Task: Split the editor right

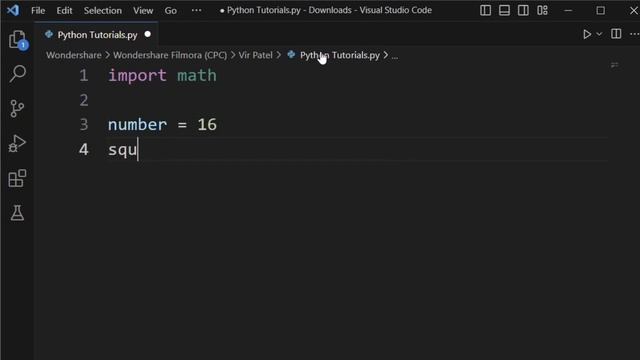Action: point(616,34)
